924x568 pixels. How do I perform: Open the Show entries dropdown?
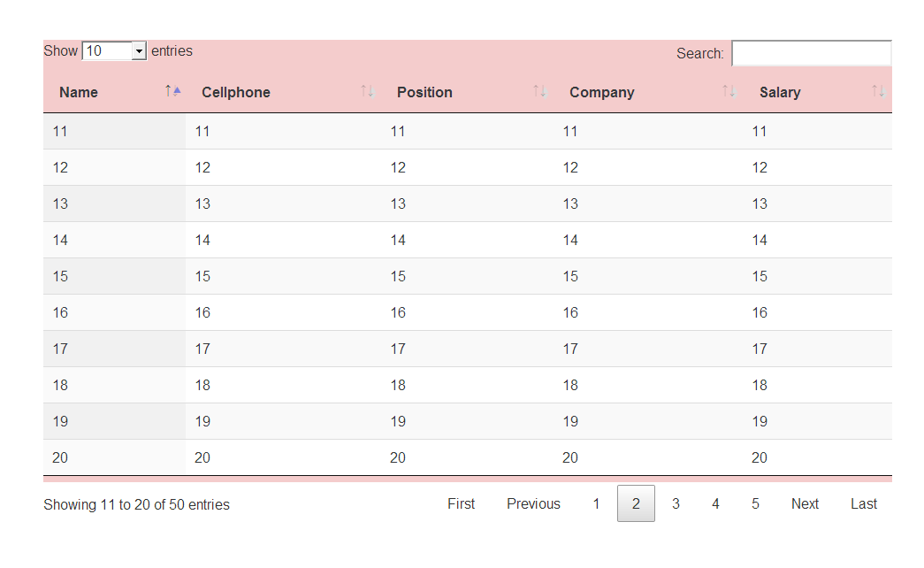pyautogui.click(x=114, y=51)
